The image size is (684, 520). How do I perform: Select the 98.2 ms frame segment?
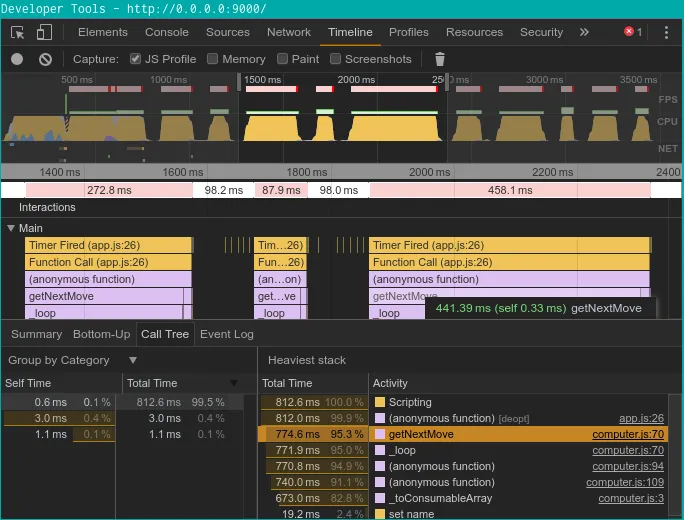point(223,190)
